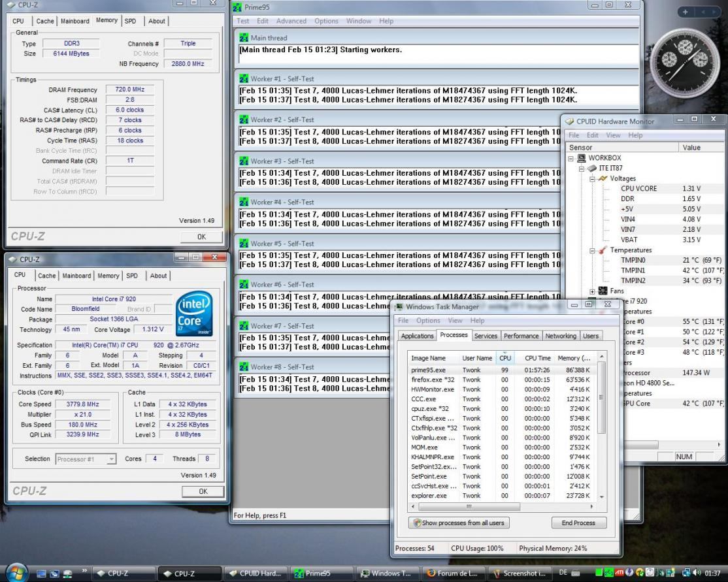Open the Advanced menu in Prime95
728x582 pixels.
(291, 21)
